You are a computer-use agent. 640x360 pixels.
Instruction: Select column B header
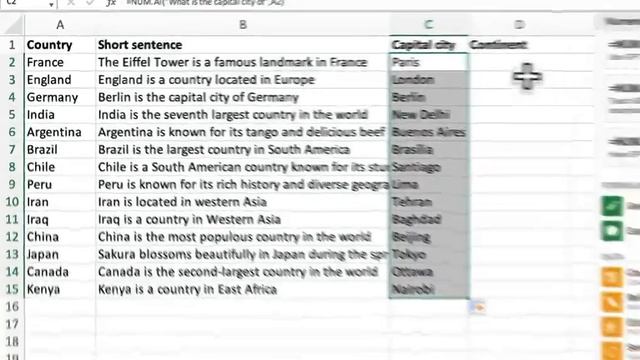coord(243,25)
